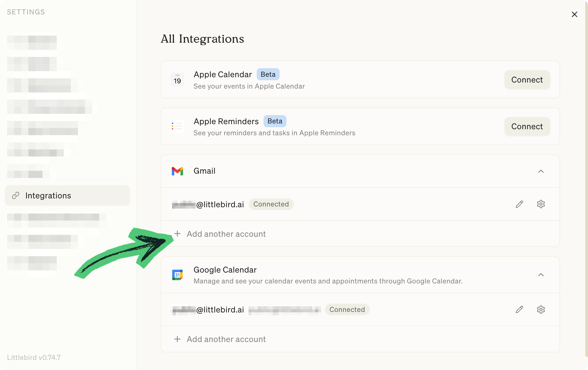The image size is (588, 370).
Task: Edit Google Calendar account with pencil icon
Action: coord(519,309)
